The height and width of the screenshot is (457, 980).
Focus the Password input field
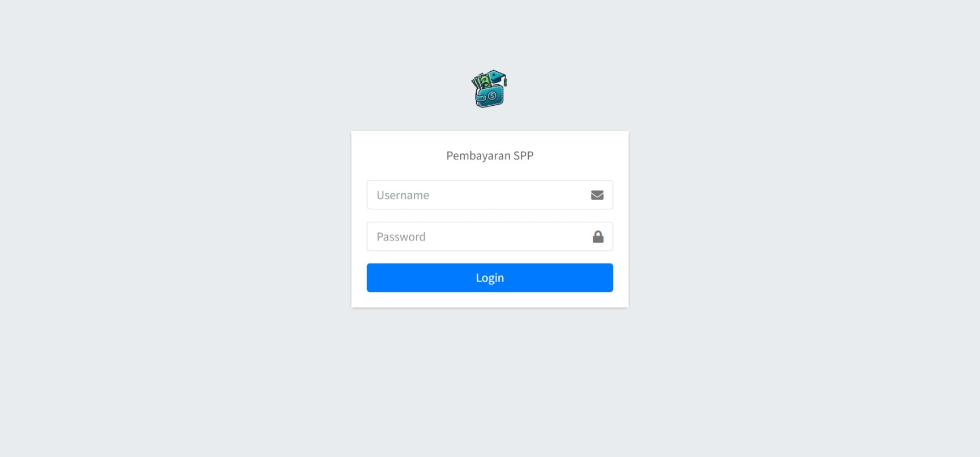pyautogui.click(x=490, y=236)
